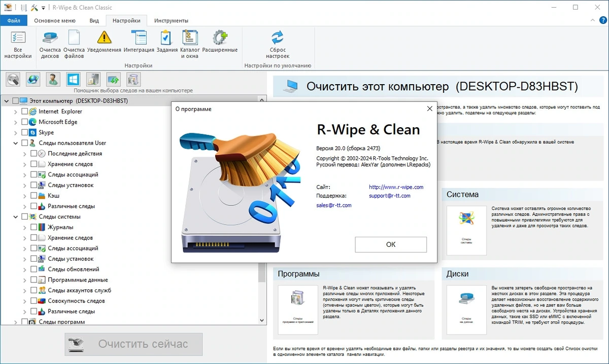
Task: Expand the Различные следы node under Следы системы
Action: (25, 311)
